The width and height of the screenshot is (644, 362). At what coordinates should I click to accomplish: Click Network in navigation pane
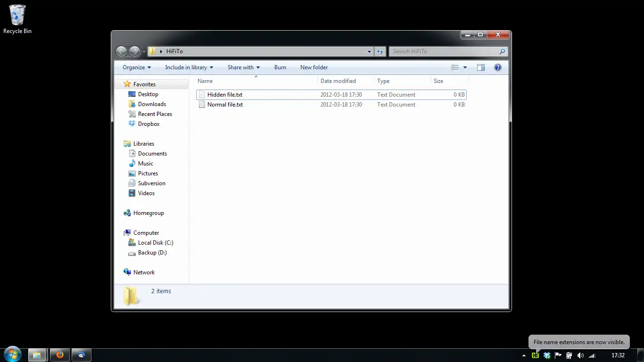pos(144,272)
